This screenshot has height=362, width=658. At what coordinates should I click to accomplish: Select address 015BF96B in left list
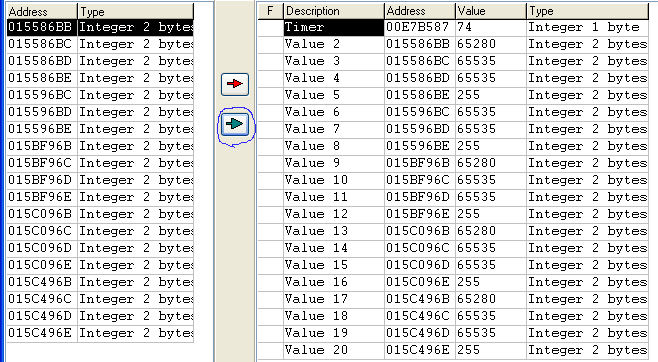point(100,146)
